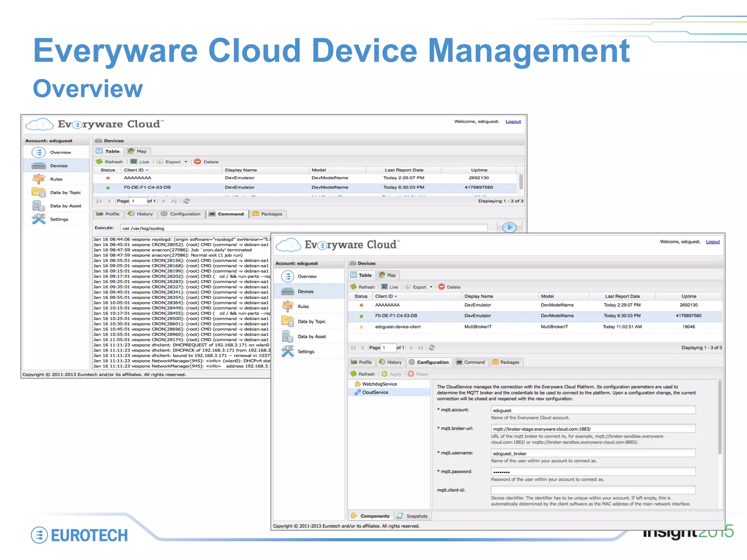
Task: Open Packages tab in front window
Action: [506, 362]
